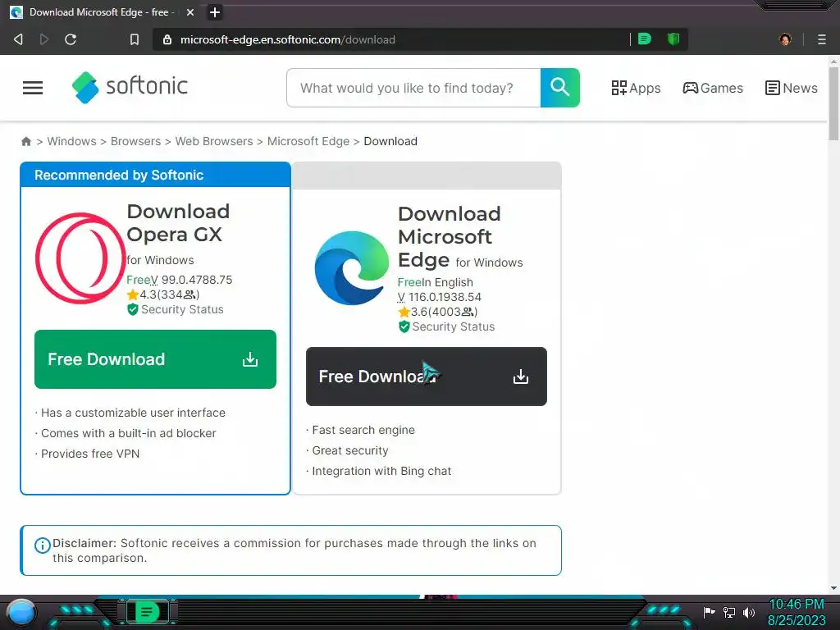
Task: Open the Windows breadcrumb link
Action: click(72, 141)
